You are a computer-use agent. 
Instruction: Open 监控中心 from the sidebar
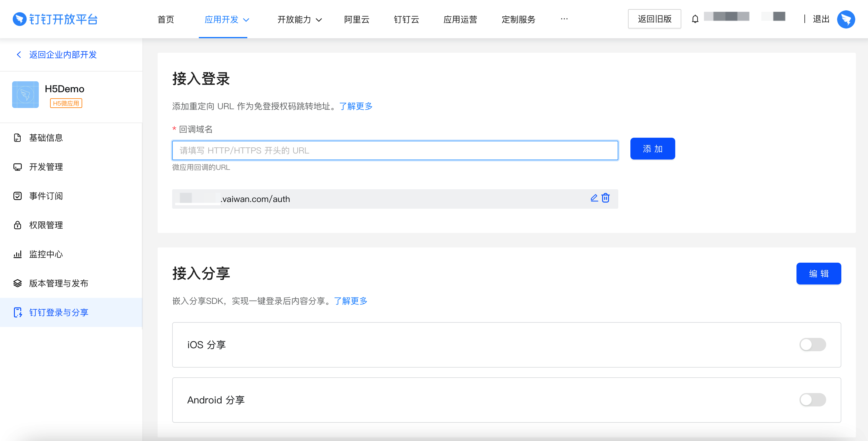pyautogui.click(x=46, y=254)
